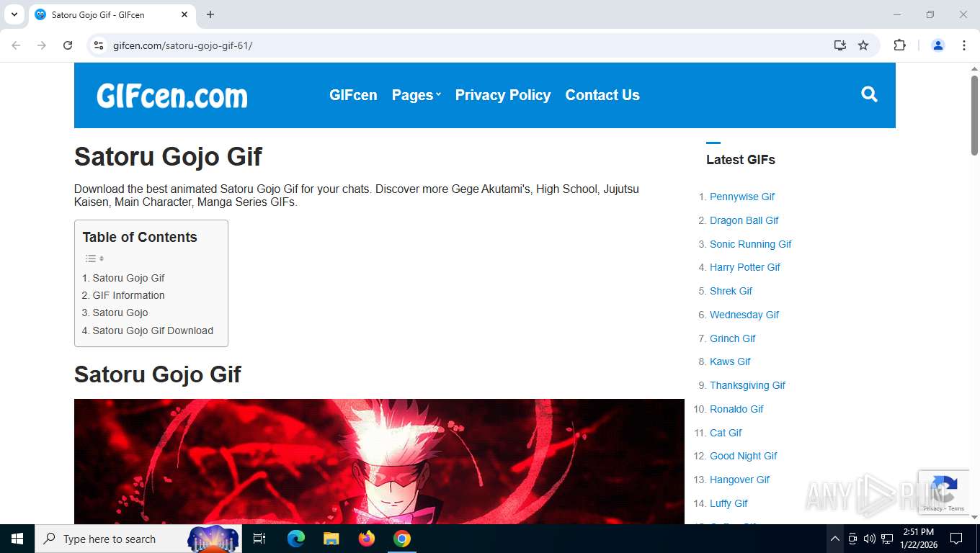
Task: Expand the Pages menu dropdown
Action: tap(416, 95)
